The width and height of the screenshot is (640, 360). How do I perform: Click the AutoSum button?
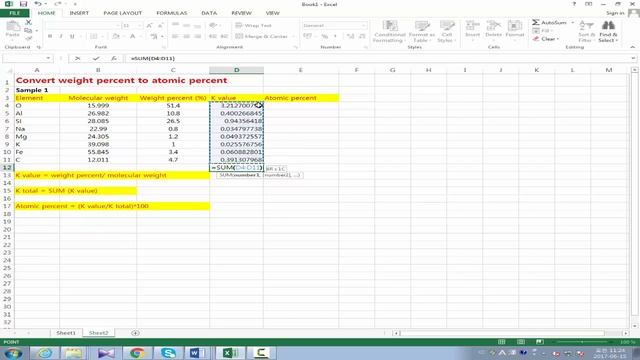tap(549, 22)
